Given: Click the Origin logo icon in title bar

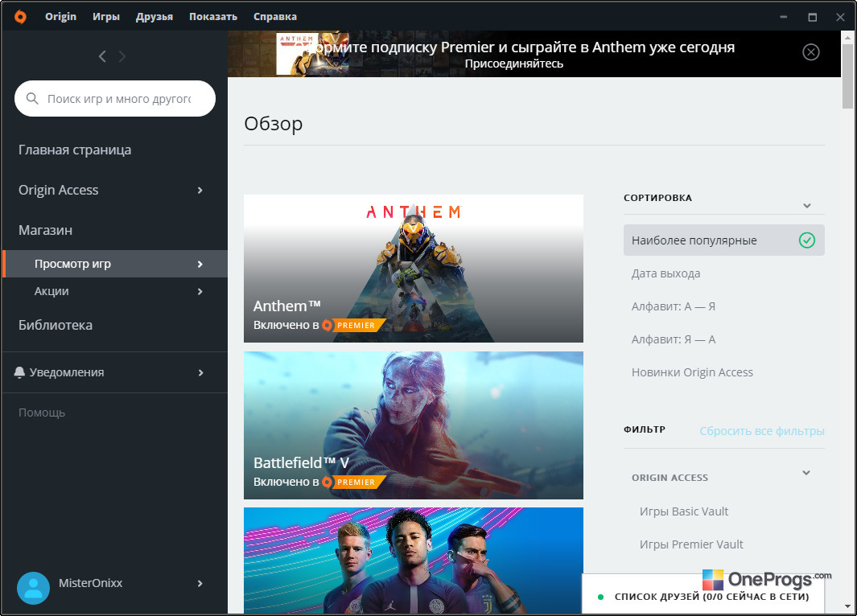Looking at the screenshot, I should pyautogui.click(x=20, y=17).
